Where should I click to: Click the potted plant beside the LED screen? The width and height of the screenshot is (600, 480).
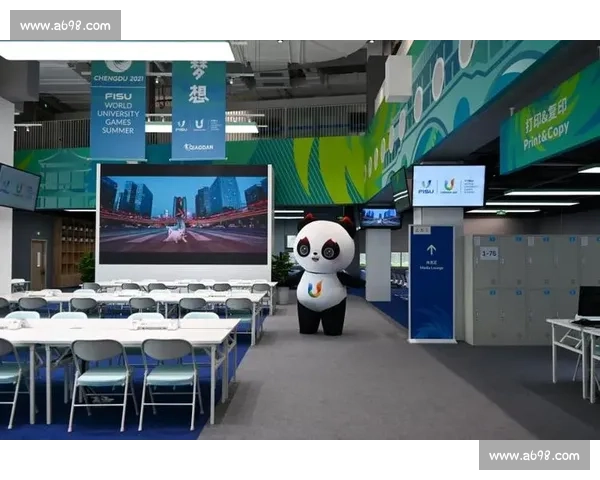pos(283,268)
